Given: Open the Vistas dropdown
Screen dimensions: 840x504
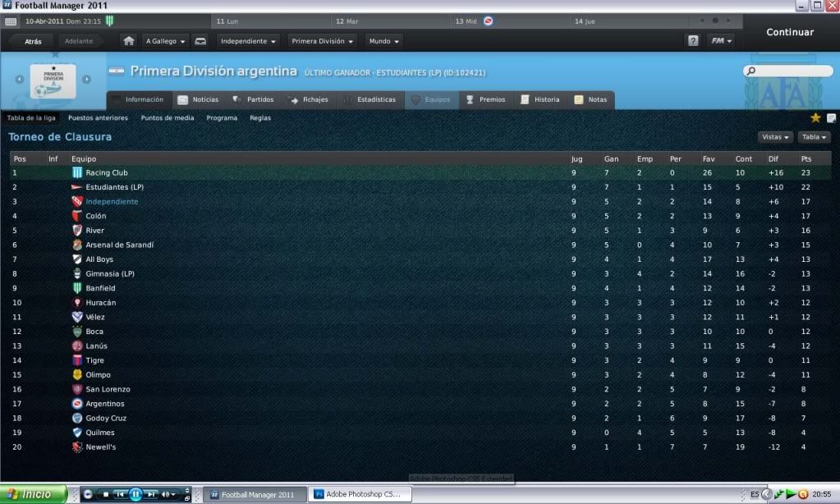Looking at the screenshot, I should point(775,137).
